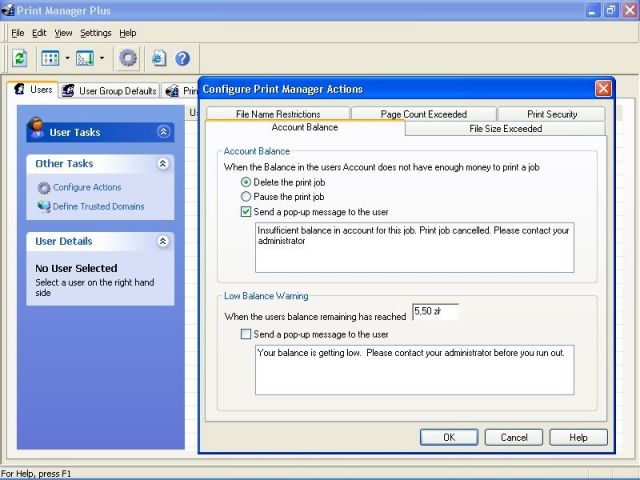This screenshot has width=640, height=480.
Task: Open the File Size Exceeded tab
Action: [x=506, y=129]
